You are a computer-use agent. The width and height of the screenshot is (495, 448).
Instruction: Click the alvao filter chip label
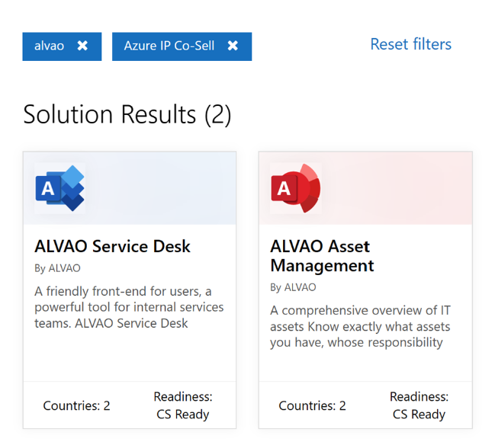49,46
